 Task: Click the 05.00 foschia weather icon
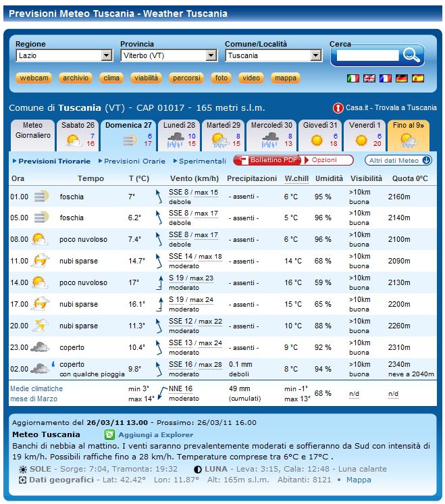pos(41,218)
